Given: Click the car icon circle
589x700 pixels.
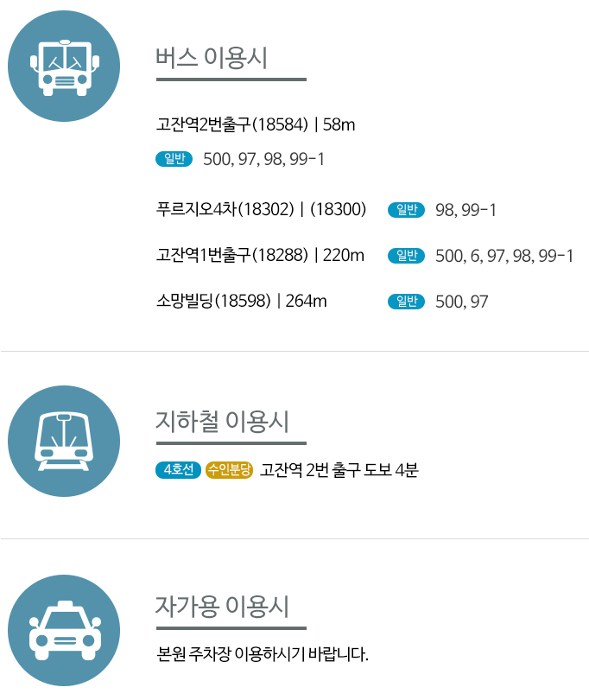Looking at the screenshot, I should tap(64, 630).
